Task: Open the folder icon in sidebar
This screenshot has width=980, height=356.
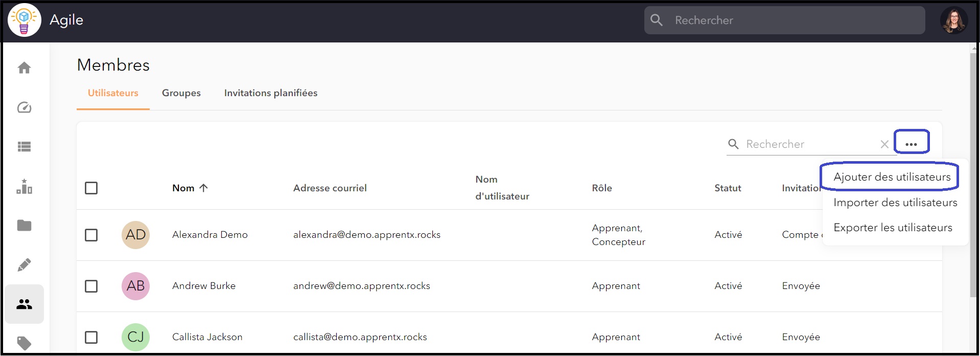Action: pos(24,226)
